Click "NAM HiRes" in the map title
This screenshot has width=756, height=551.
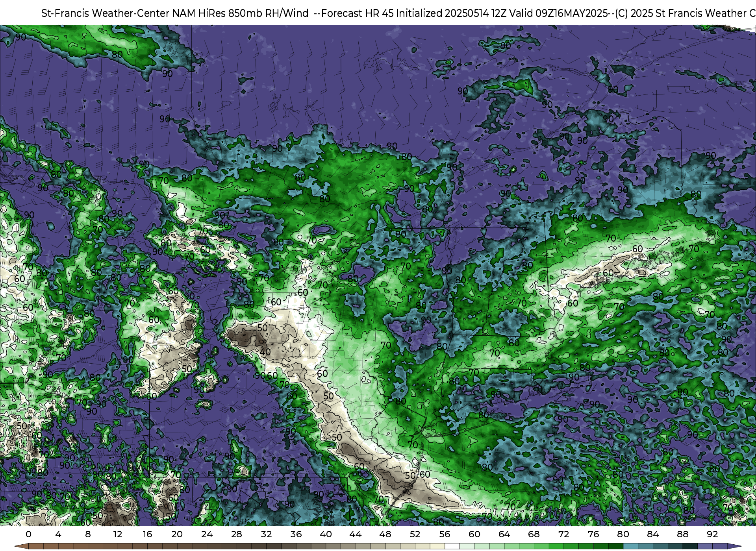click(x=199, y=13)
